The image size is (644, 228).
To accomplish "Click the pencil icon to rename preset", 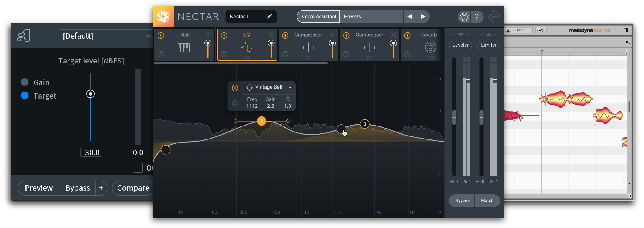I will (269, 16).
